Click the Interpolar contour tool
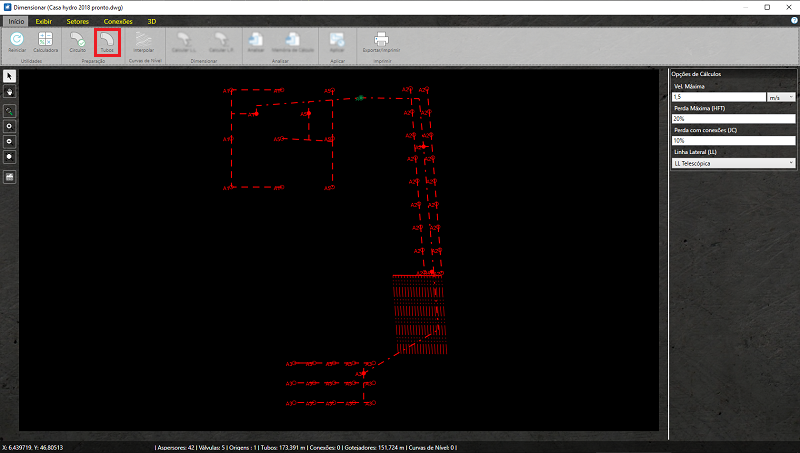 pos(144,40)
